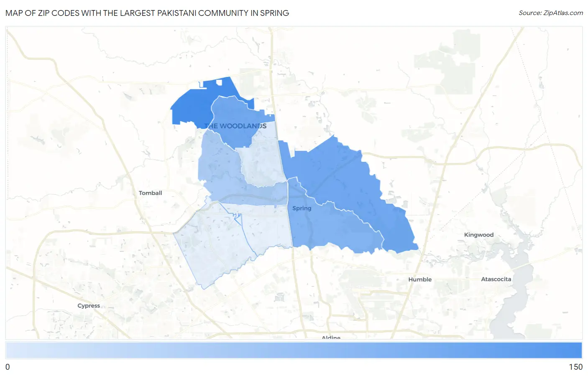Click the Source: ZipAtlas.com credit text
Image resolution: width=588 pixels, height=376 pixels.
coord(551,13)
